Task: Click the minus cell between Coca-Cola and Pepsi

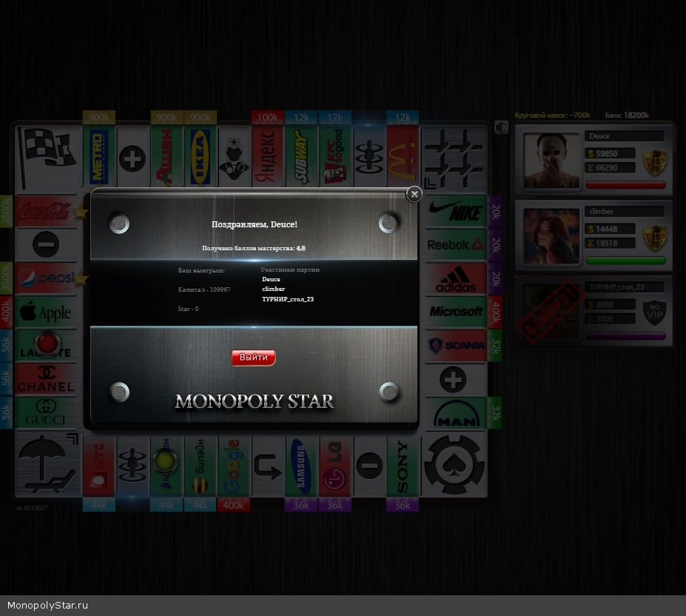Action: pyautogui.click(x=47, y=245)
